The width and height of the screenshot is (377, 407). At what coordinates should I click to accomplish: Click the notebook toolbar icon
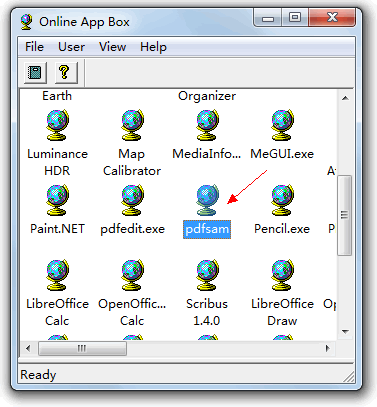(x=35, y=72)
